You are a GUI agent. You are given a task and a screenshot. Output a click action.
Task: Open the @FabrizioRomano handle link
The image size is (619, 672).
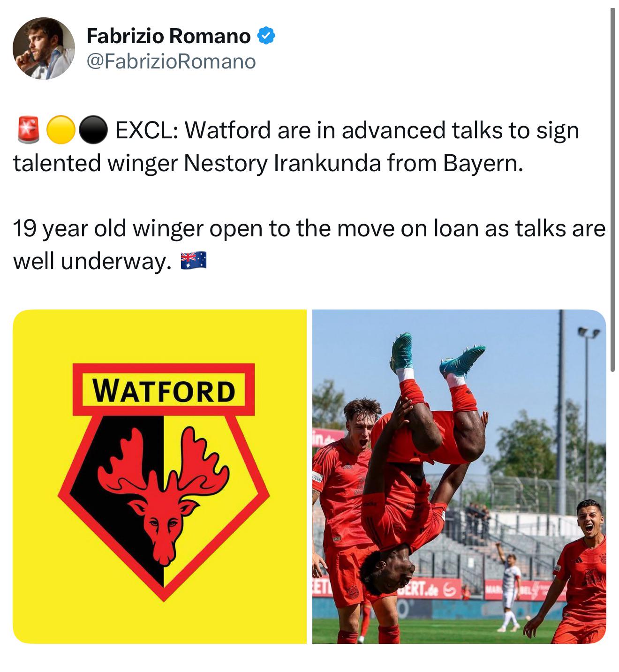(172, 61)
